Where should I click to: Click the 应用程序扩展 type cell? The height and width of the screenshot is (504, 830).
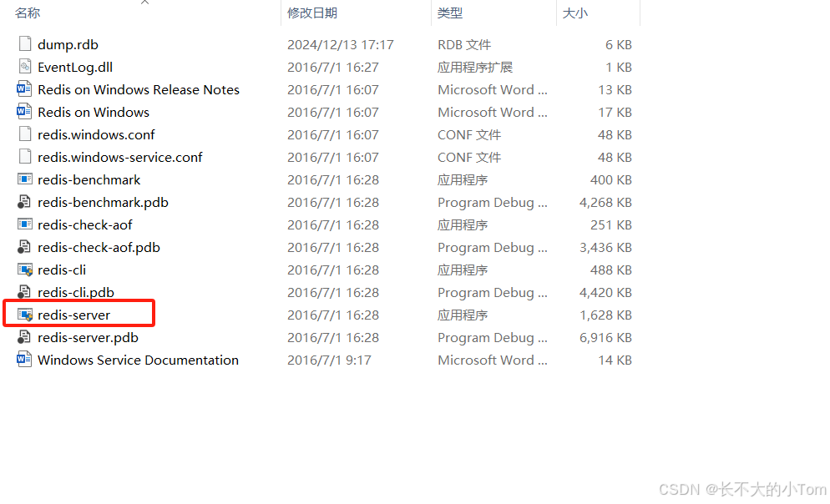(x=475, y=67)
